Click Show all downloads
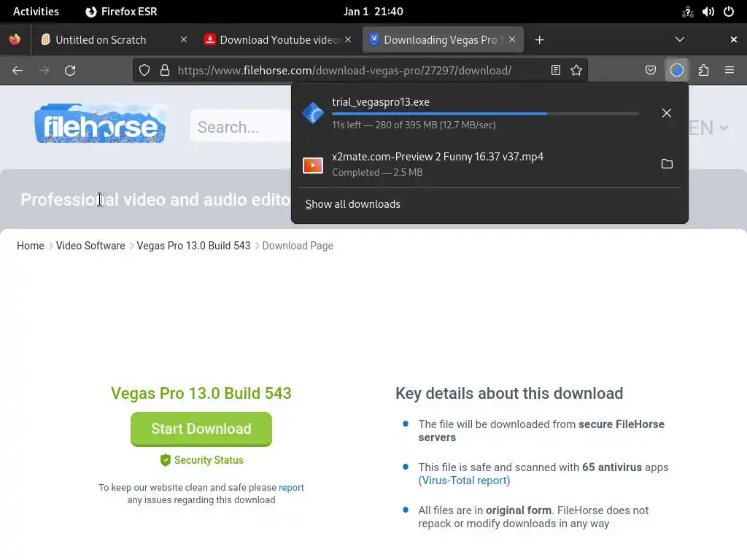 pos(352,204)
